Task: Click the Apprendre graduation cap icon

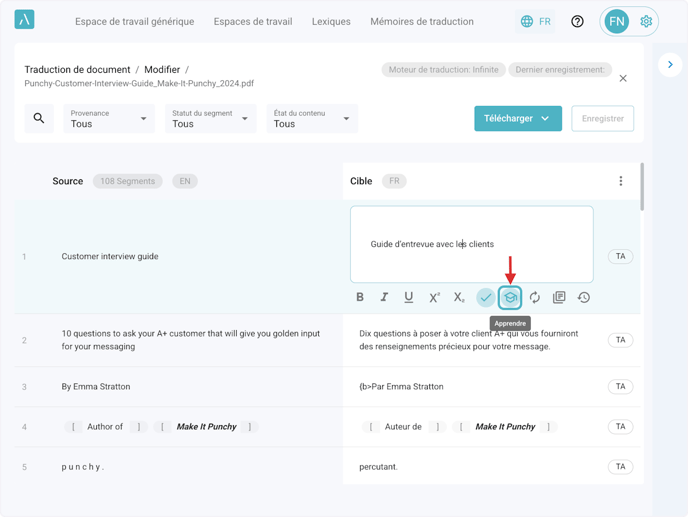Action: pyautogui.click(x=510, y=297)
